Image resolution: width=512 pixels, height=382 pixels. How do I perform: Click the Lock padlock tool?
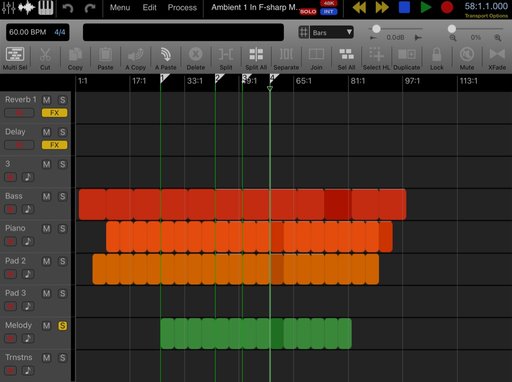point(437,59)
